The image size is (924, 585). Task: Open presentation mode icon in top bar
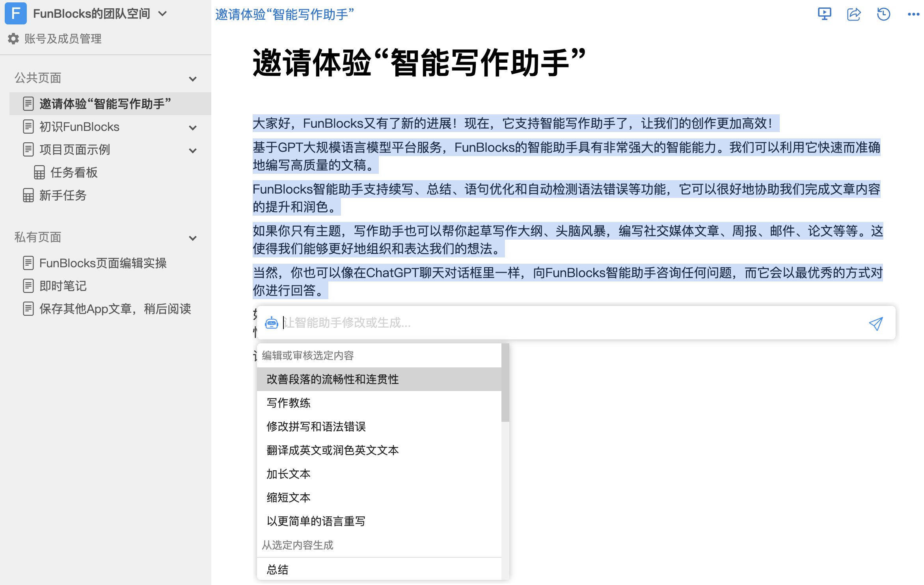pyautogui.click(x=824, y=14)
